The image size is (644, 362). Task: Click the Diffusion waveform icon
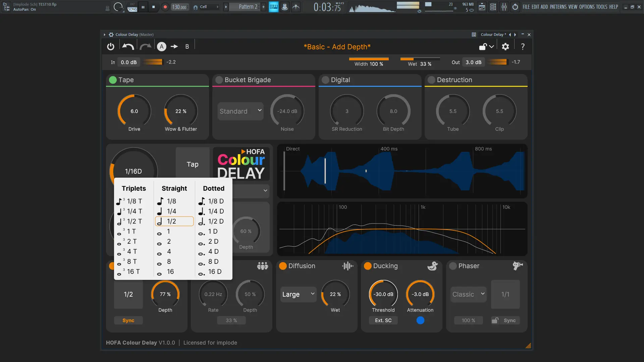tap(347, 266)
